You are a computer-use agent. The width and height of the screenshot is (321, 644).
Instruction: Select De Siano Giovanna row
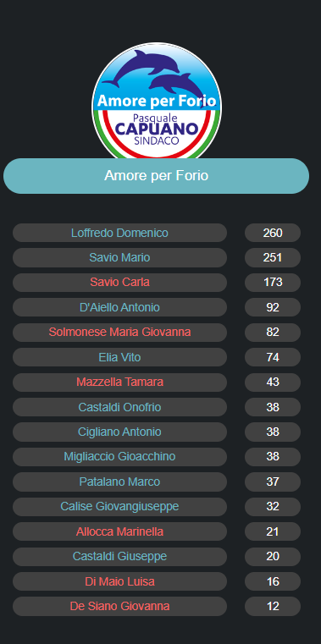click(119, 606)
